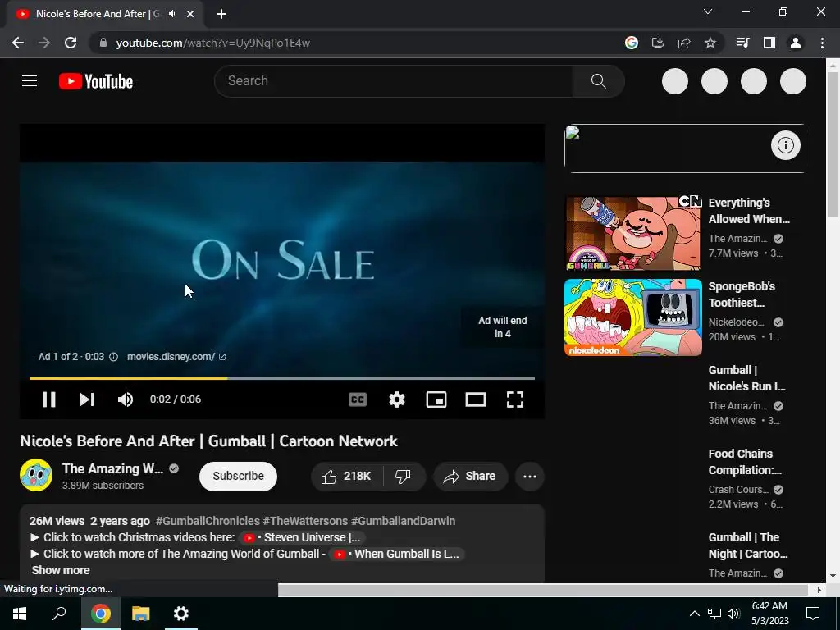Screen dimensions: 840x630
Task: Open Food Chains Compilation suggested video
Action: (745, 462)
